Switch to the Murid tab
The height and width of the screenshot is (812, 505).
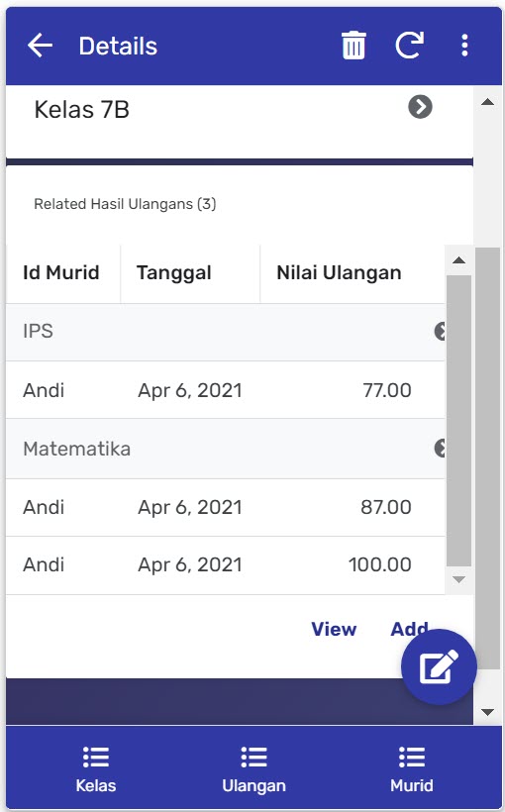point(412,769)
